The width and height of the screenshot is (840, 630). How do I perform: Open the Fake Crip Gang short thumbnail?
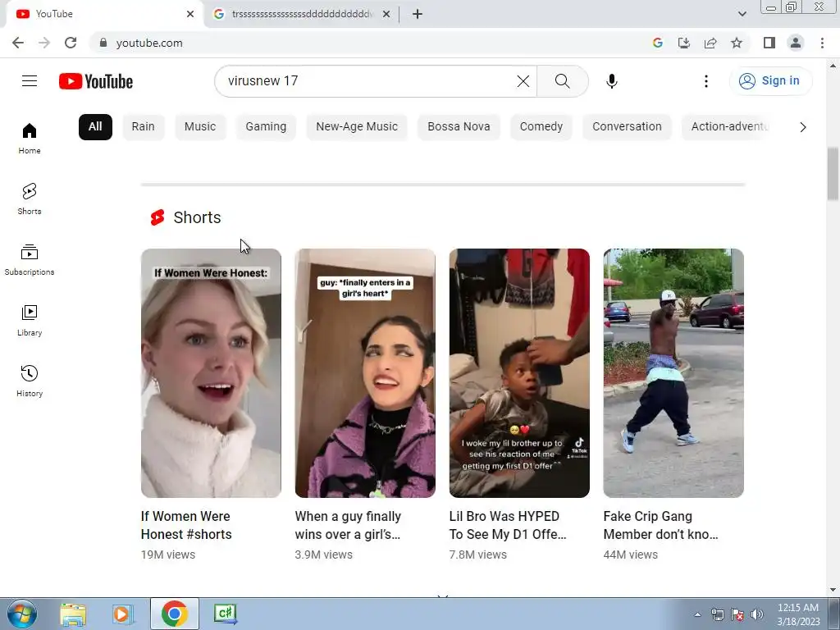point(673,373)
